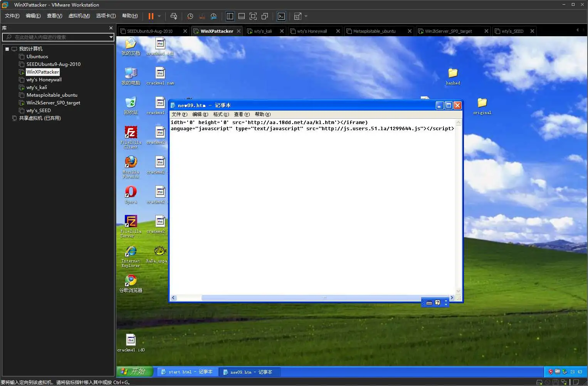Close the library panel
Screen dimensions: 588x386
click(111, 28)
